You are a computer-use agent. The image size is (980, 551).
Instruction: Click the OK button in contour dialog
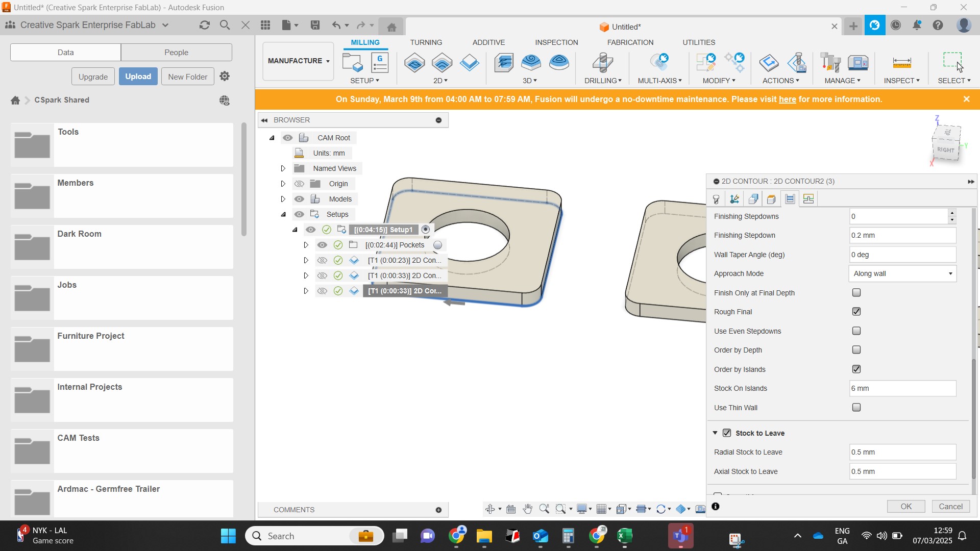click(906, 507)
